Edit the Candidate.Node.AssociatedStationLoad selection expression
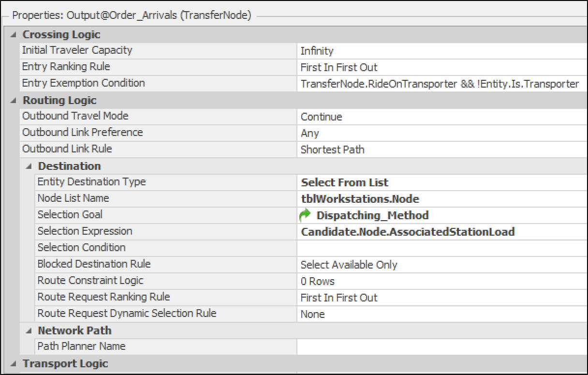This screenshot has width=588, height=375. click(x=442, y=232)
